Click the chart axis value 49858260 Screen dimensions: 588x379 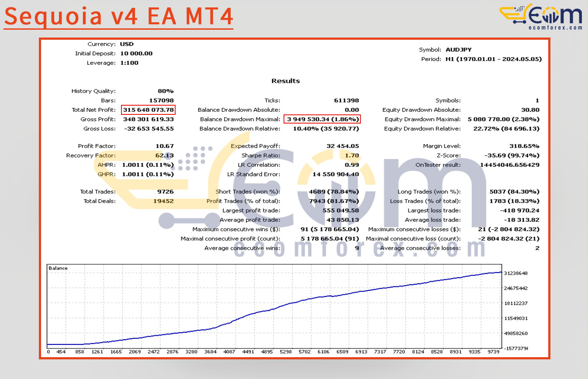pos(516,333)
